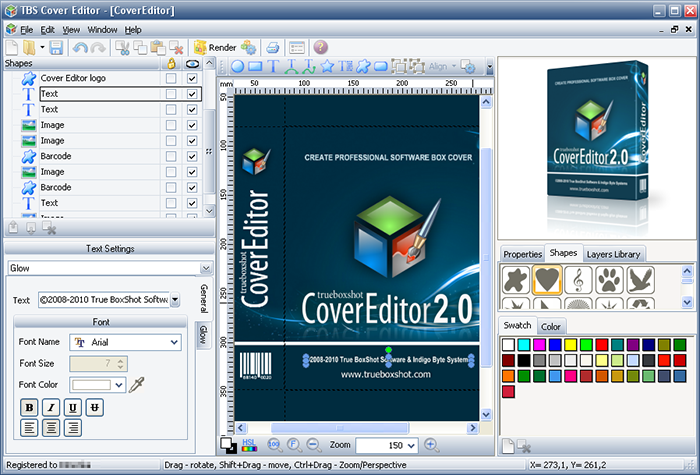This screenshot has height=475, width=700.
Task: Click the New document icon
Action: pos(12,47)
